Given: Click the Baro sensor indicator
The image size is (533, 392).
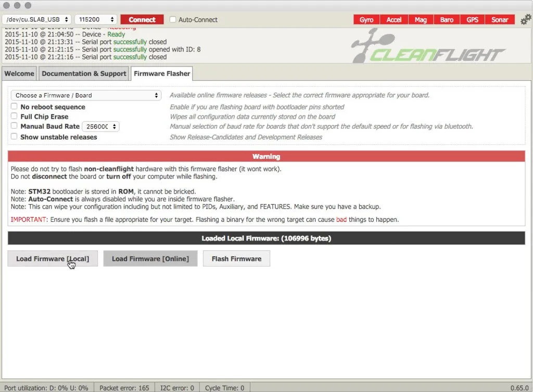Looking at the screenshot, I should tap(447, 20).
